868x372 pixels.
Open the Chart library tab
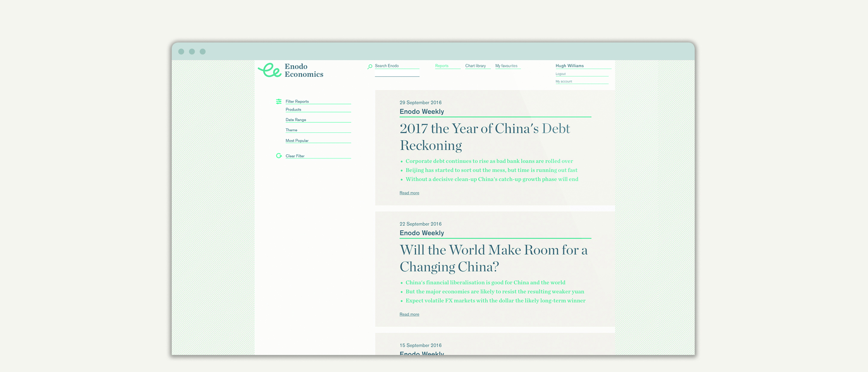coord(476,66)
